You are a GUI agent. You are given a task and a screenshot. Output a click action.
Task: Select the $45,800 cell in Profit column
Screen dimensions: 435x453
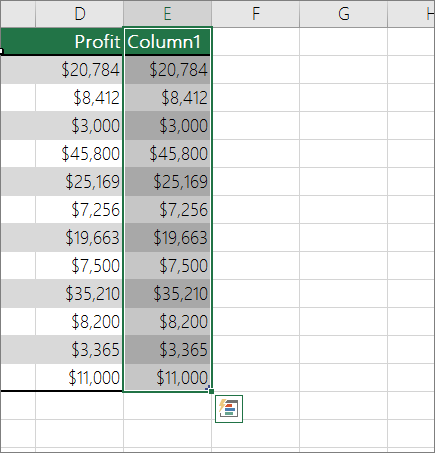coord(79,154)
